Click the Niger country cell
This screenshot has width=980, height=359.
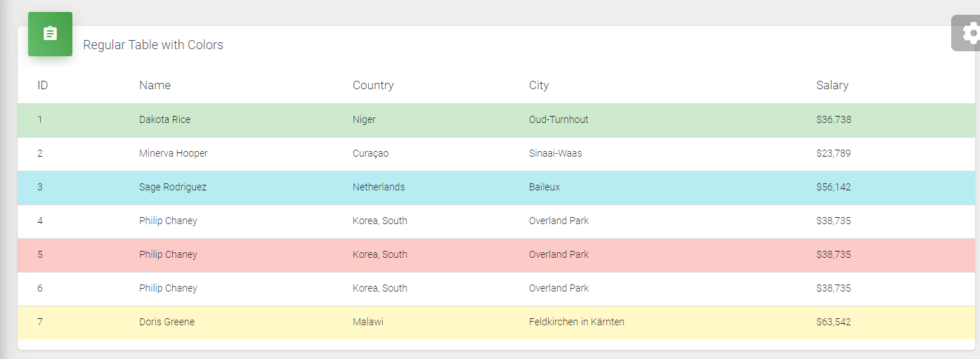click(364, 119)
